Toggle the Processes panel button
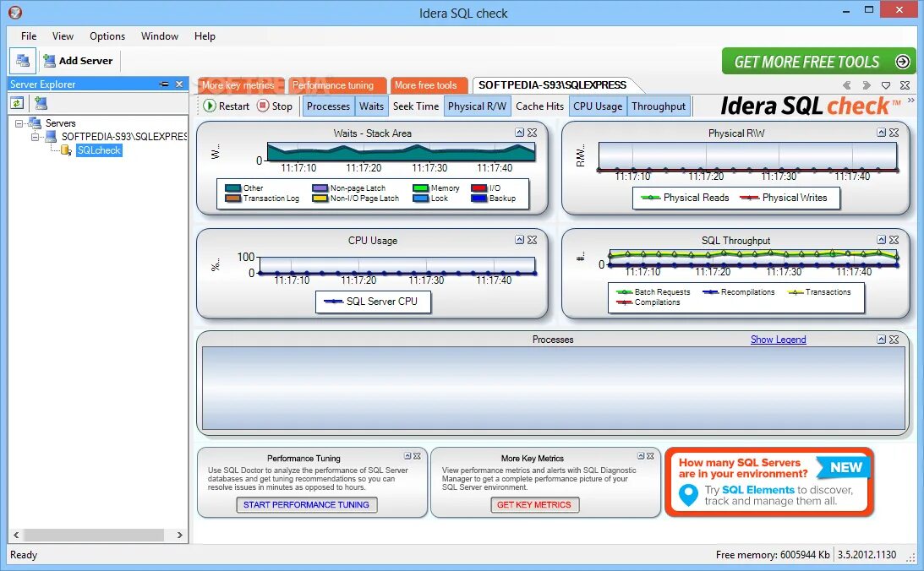The image size is (924, 571). (328, 106)
